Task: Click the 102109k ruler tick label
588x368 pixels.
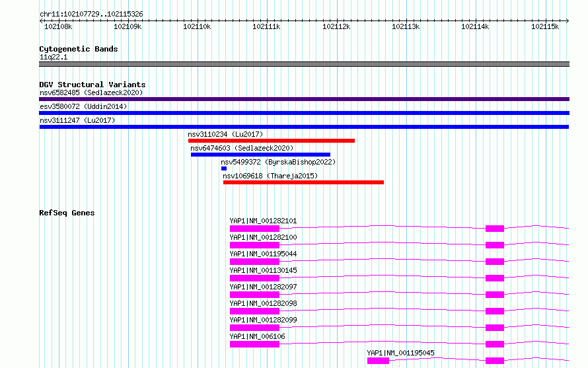Action: click(x=128, y=26)
